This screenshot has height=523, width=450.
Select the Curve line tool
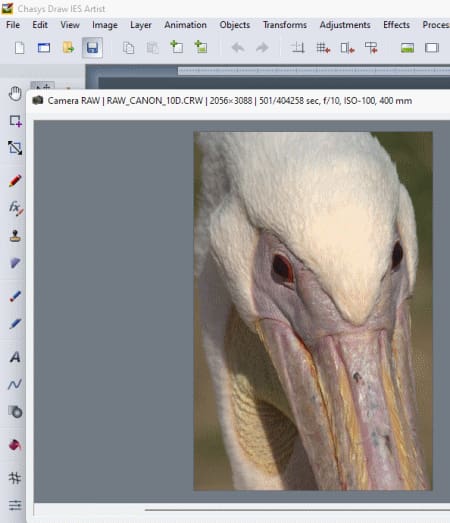15,385
